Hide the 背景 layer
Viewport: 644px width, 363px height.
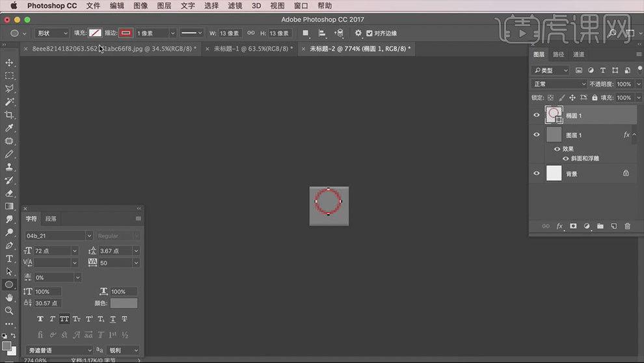pos(537,173)
